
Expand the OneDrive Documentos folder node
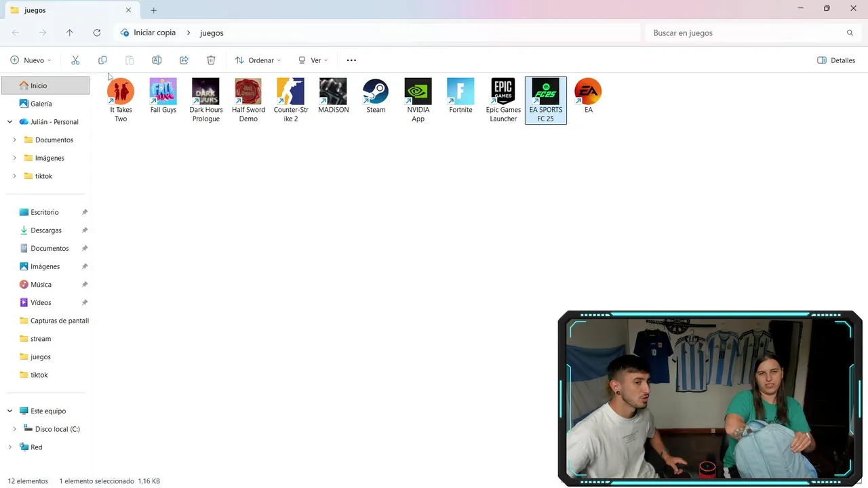14,140
